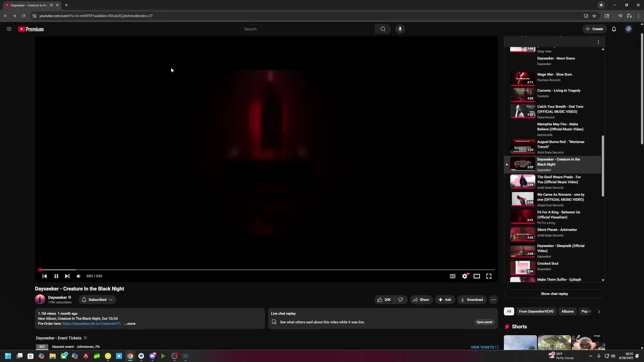The height and width of the screenshot is (362, 644).
Task: Ask about this video
Action: click(444, 300)
